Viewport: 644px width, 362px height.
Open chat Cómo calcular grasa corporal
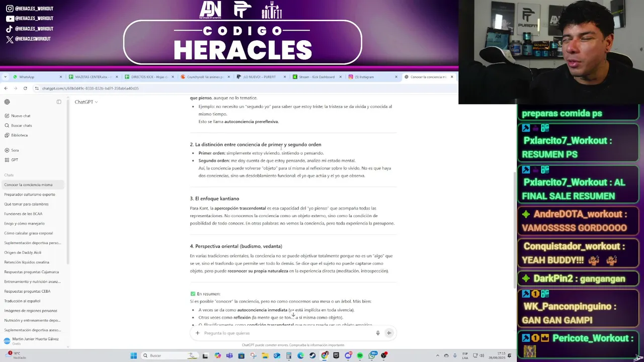coord(28,233)
